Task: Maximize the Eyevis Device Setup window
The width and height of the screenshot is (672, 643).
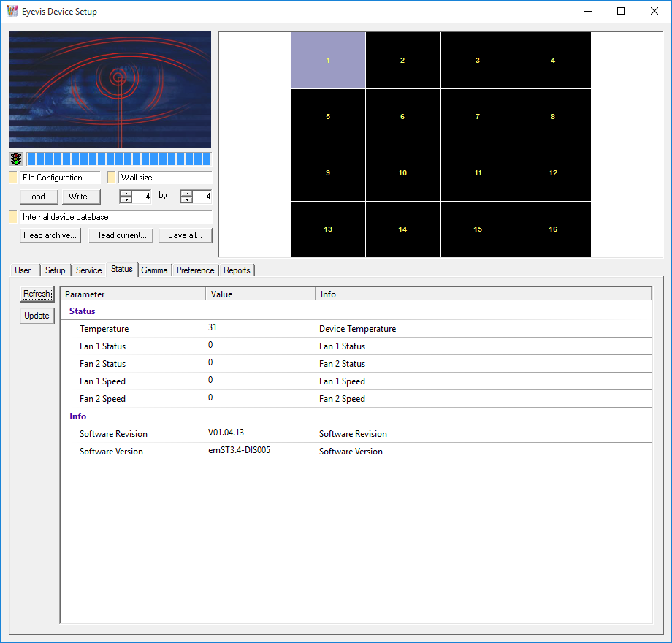Action: [x=621, y=11]
